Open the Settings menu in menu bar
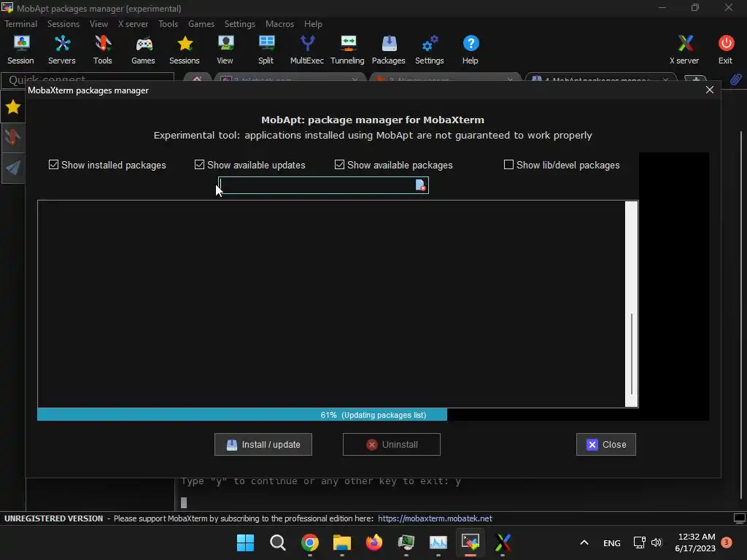 click(239, 24)
